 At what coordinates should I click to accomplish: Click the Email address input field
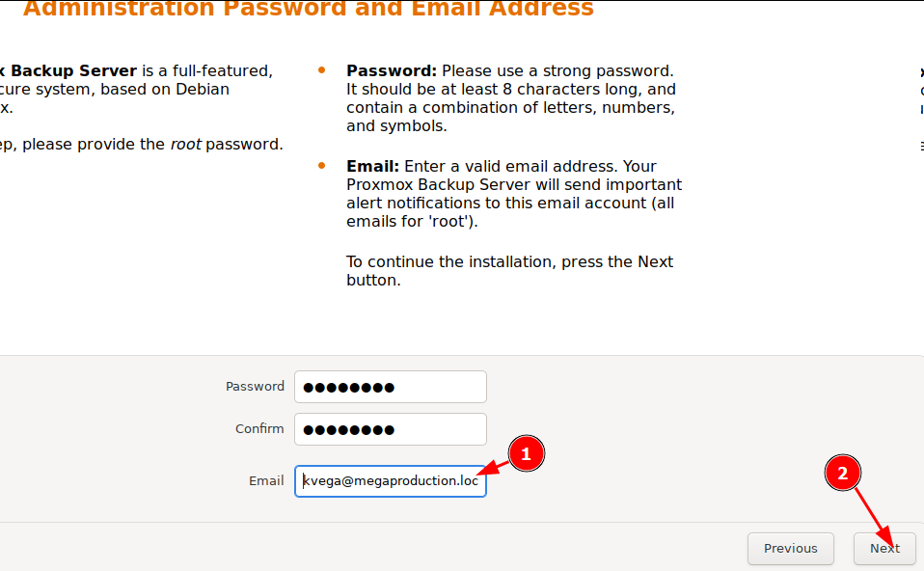click(x=390, y=480)
